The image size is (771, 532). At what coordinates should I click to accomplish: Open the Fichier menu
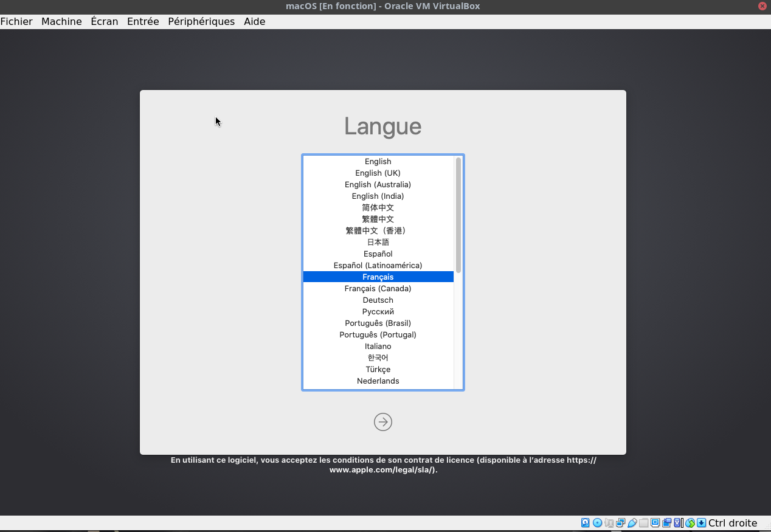coord(16,21)
